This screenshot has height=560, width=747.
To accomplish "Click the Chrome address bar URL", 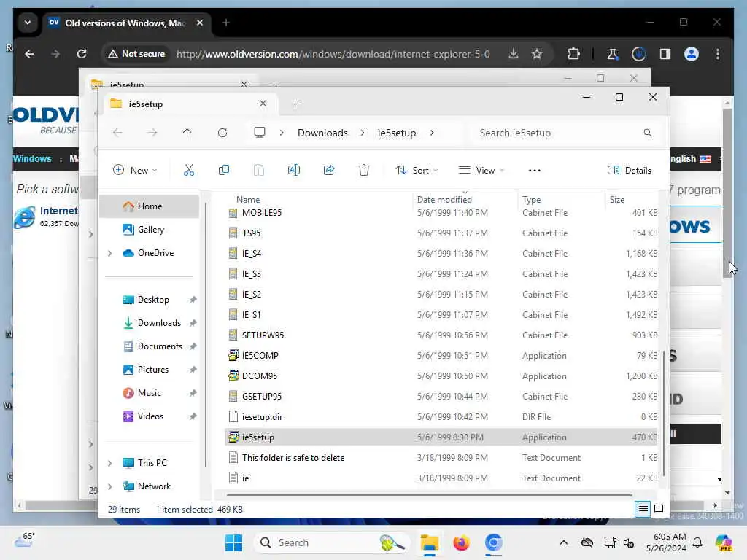I will (x=333, y=54).
